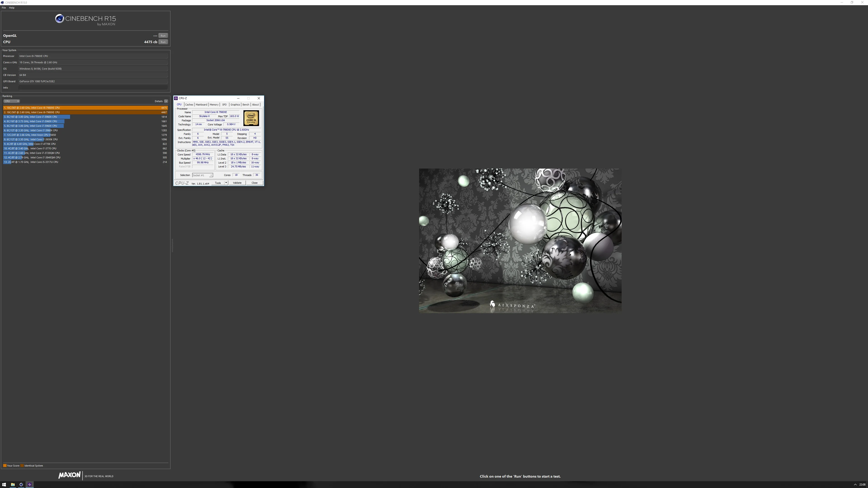Switch to Cinebench in the taskbar
Screen dimensions: 868x488
21,485
